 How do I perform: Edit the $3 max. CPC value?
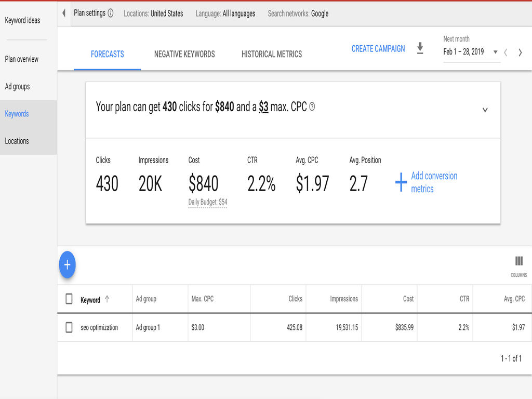tap(263, 107)
